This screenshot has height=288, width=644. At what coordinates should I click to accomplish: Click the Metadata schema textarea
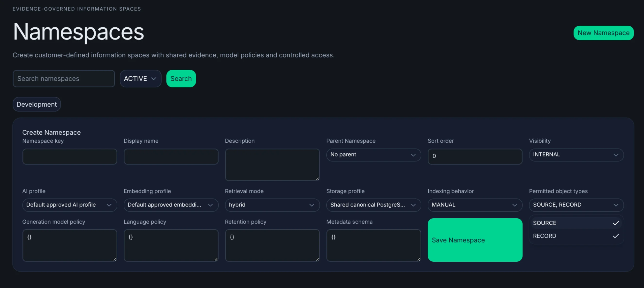click(x=373, y=245)
